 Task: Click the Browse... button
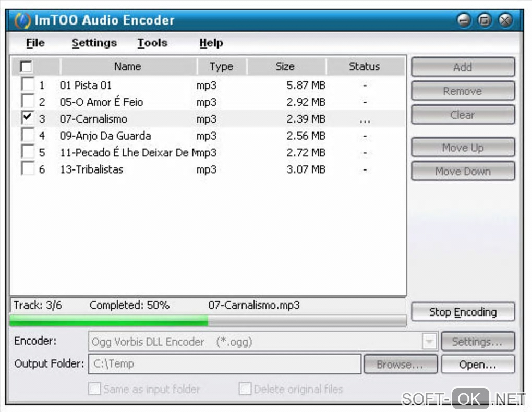coord(401,365)
